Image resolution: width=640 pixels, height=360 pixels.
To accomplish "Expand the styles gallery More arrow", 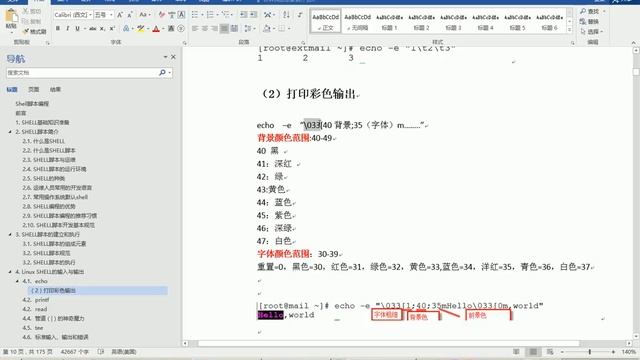I will 570,29.
